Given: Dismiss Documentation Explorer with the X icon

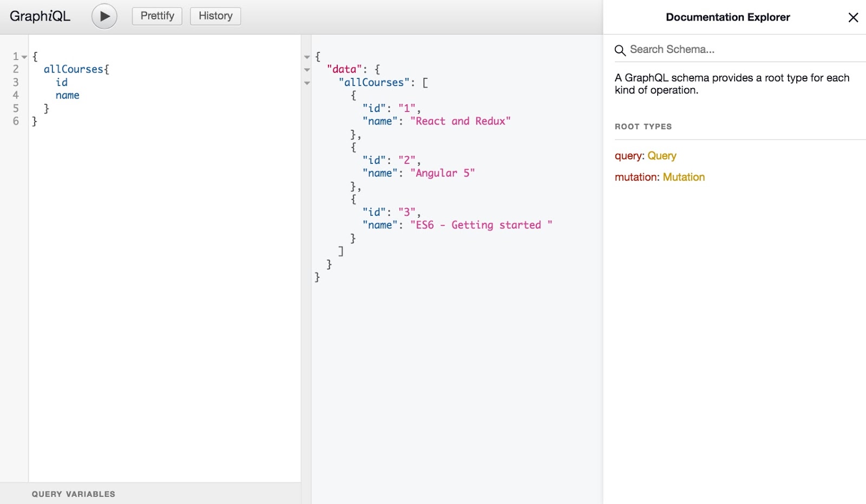Looking at the screenshot, I should [x=854, y=17].
